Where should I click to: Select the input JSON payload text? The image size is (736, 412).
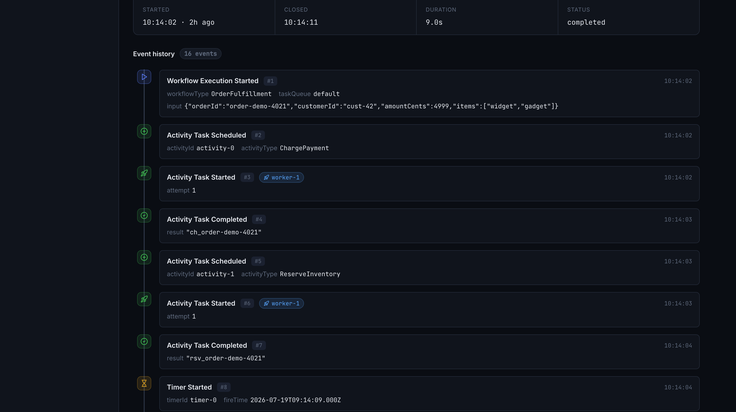(371, 107)
